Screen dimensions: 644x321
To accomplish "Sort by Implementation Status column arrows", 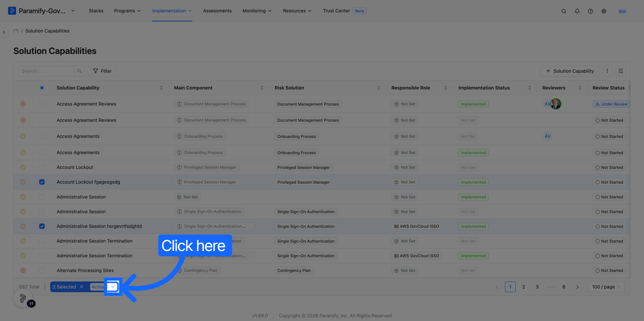I will tap(530, 88).
